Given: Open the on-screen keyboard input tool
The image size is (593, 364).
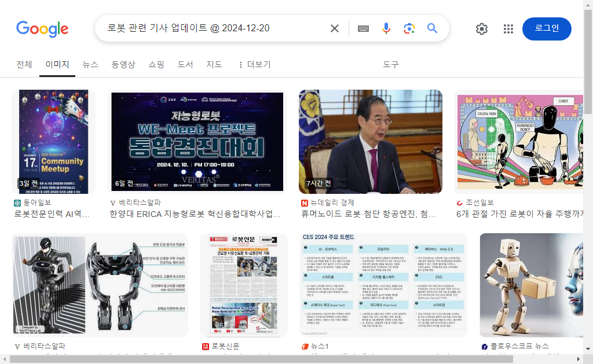Looking at the screenshot, I should [363, 28].
